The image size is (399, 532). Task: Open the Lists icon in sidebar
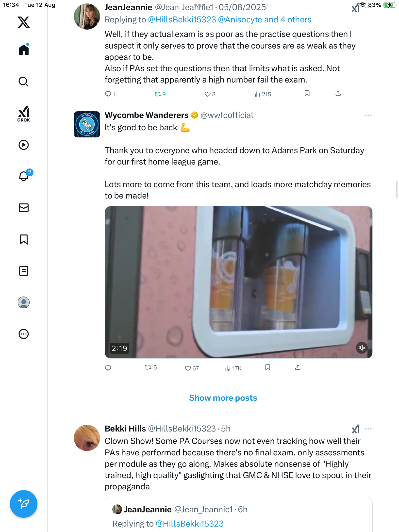point(24,271)
